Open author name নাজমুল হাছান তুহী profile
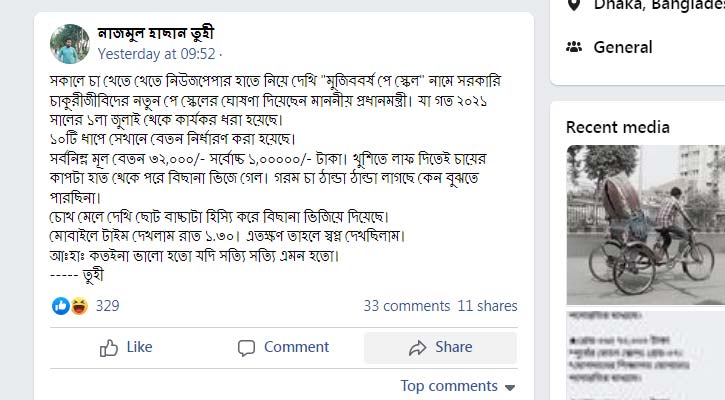 click(156, 32)
